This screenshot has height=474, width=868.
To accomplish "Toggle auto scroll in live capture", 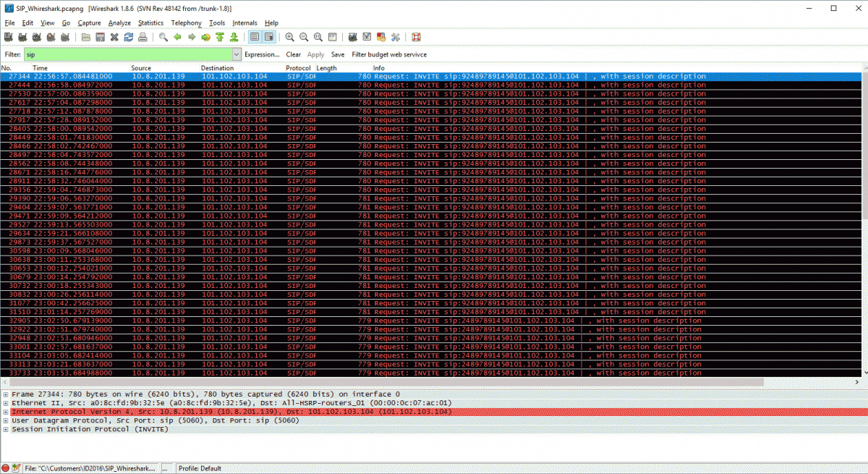I will click(x=268, y=37).
